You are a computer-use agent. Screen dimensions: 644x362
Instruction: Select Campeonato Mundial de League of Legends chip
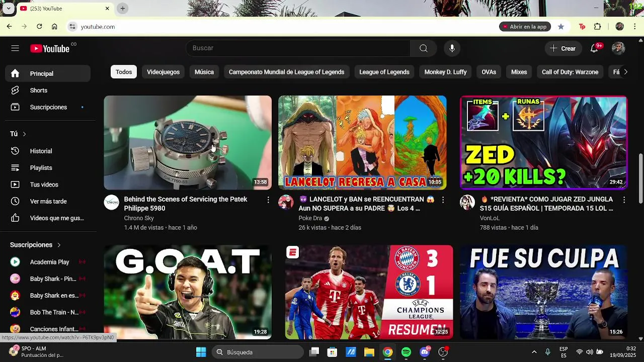click(x=286, y=72)
